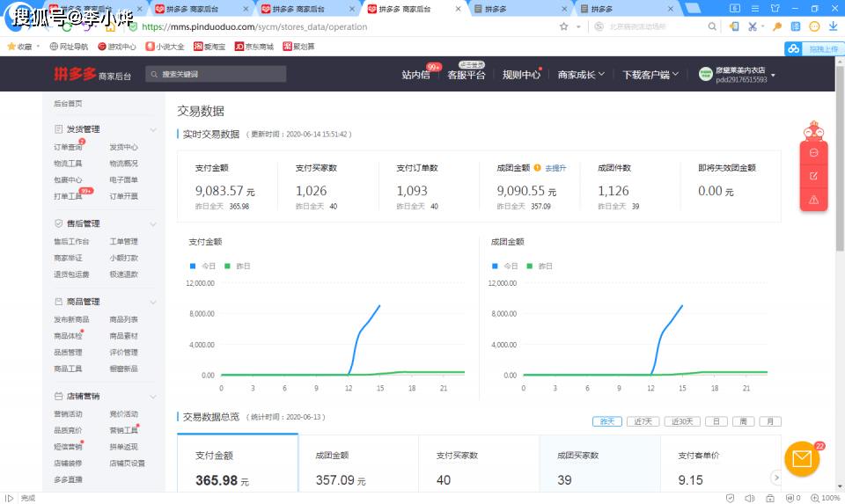Select the 成团买家数 39 overview card
Image resolution: width=845 pixels, height=504 pixels.
(x=599, y=464)
